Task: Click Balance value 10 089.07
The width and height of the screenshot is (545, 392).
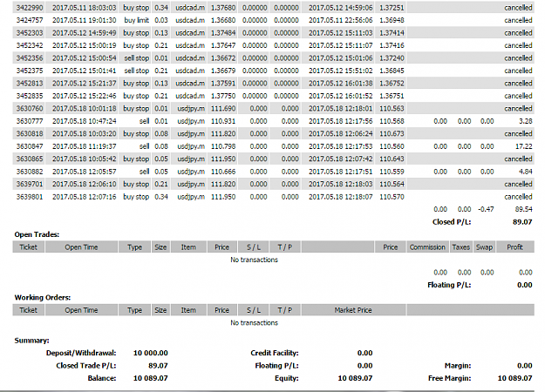Action: pos(151,378)
